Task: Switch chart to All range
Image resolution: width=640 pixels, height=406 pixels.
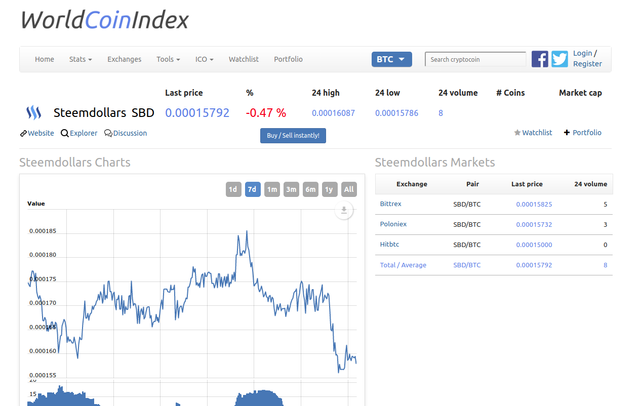Action: pyautogui.click(x=349, y=189)
